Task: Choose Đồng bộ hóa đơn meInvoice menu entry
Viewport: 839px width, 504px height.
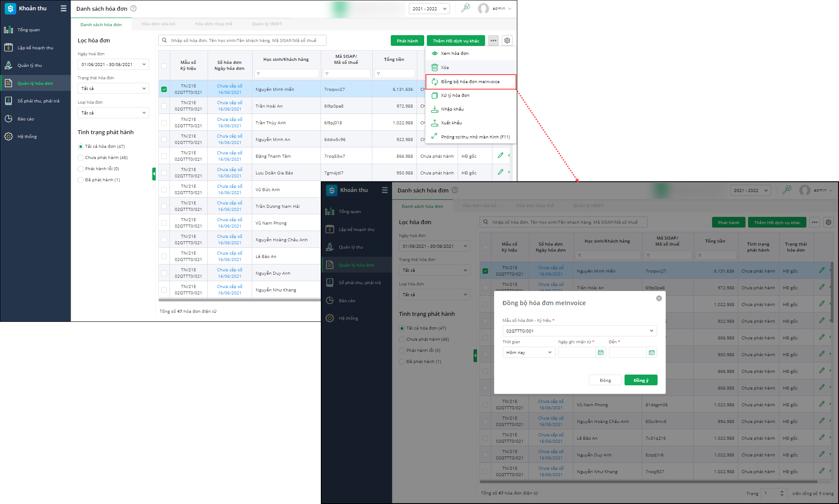Action: pyautogui.click(x=470, y=82)
